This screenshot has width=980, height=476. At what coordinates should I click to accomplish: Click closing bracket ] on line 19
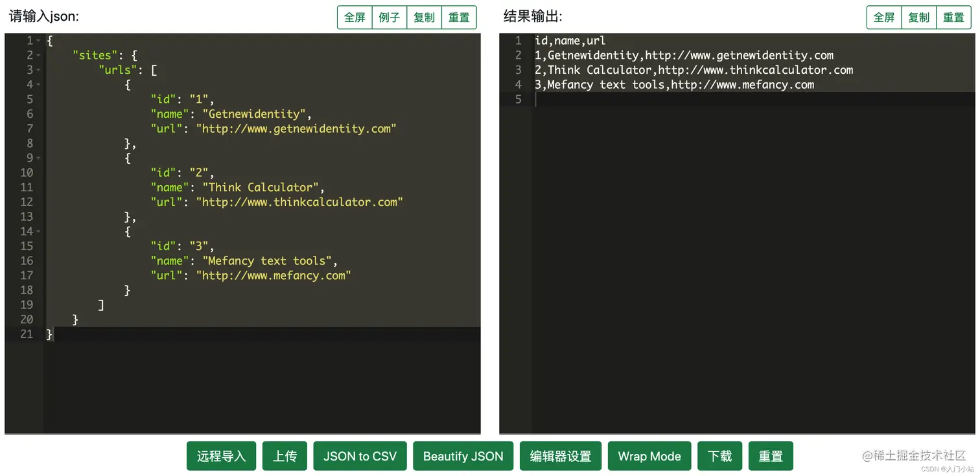pos(101,304)
